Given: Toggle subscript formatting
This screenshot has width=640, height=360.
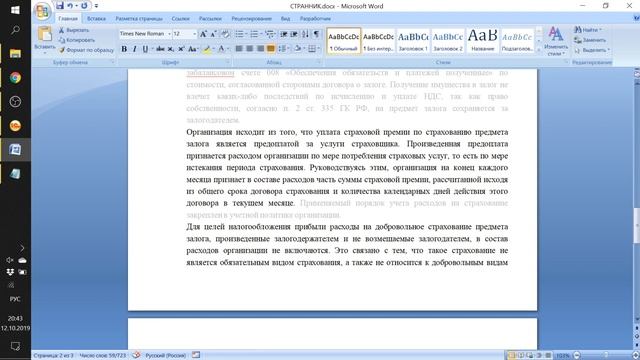Looking at the screenshot, I should pyautogui.click(x=171, y=49).
